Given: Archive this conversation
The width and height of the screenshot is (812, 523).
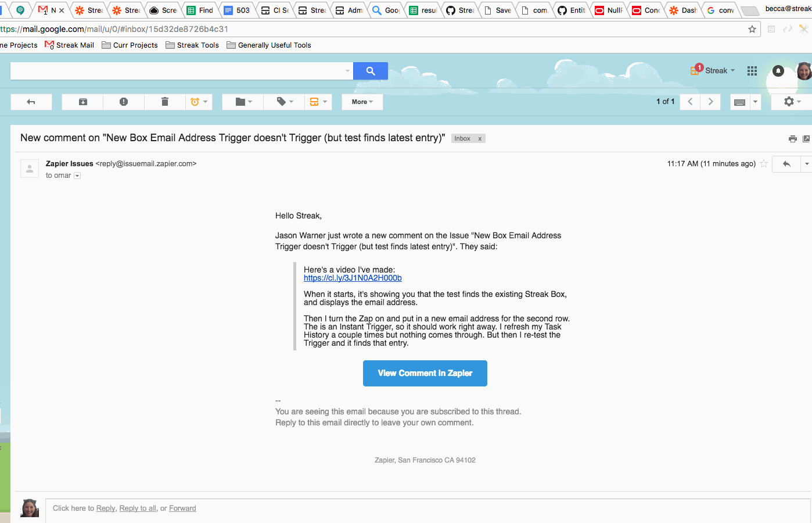Looking at the screenshot, I should click(82, 102).
